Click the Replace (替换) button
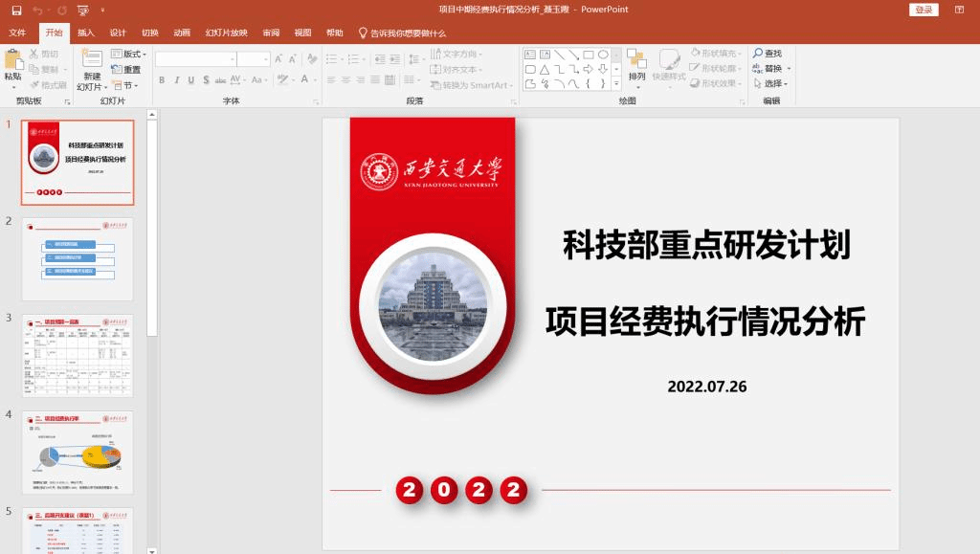Screen dimensions: 980x554 coord(771,69)
